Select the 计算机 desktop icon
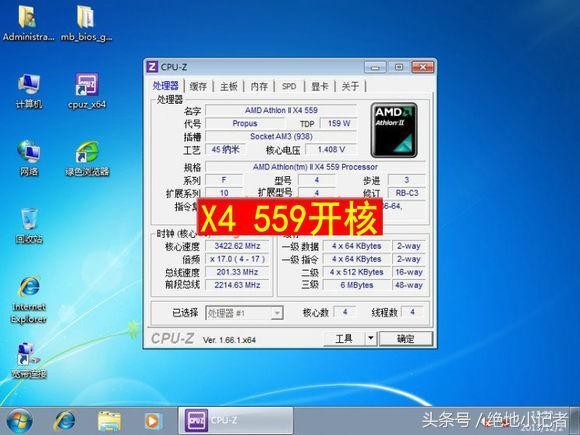 [29, 91]
